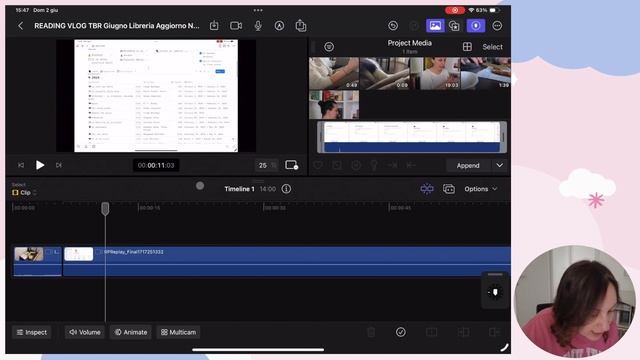
Task: Switch browser to grid view icon
Action: [467, 47]
